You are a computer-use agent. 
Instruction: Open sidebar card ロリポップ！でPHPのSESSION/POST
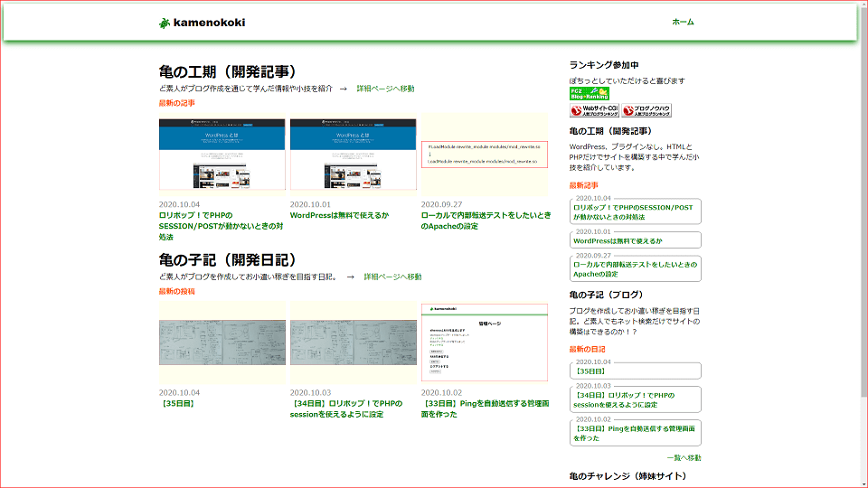point(635,211)
